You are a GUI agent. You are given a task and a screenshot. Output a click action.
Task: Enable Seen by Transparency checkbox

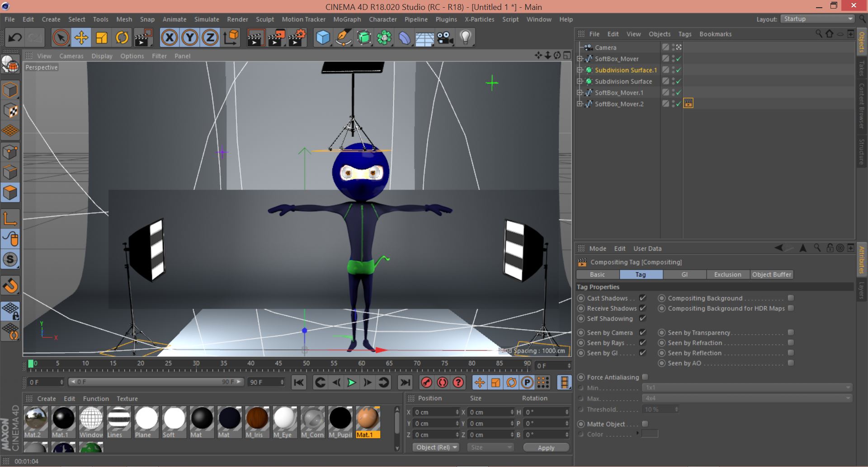(791, 332)
